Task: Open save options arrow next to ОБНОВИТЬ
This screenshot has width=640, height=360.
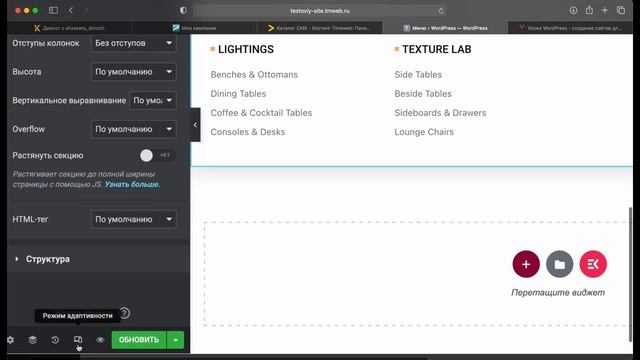Action: (x=176, y=340)
